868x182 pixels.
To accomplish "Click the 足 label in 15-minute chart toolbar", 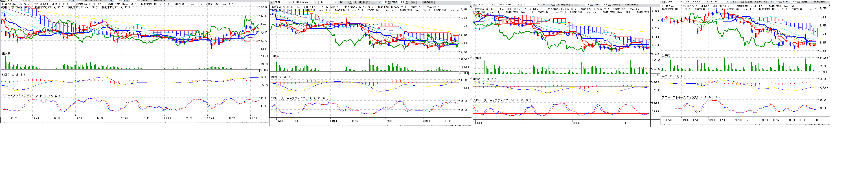I will (x=341, y=2).
